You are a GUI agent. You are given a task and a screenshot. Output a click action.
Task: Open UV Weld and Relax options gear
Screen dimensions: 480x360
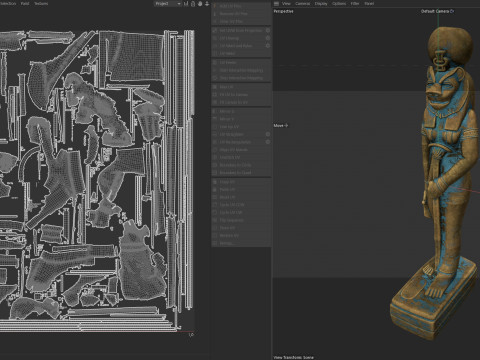(268, 46)
